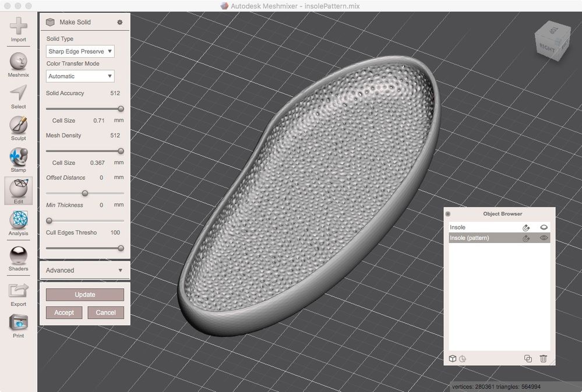Open the Import tool
The height and width of the screenshot is (392, 582).
point(18,29)
